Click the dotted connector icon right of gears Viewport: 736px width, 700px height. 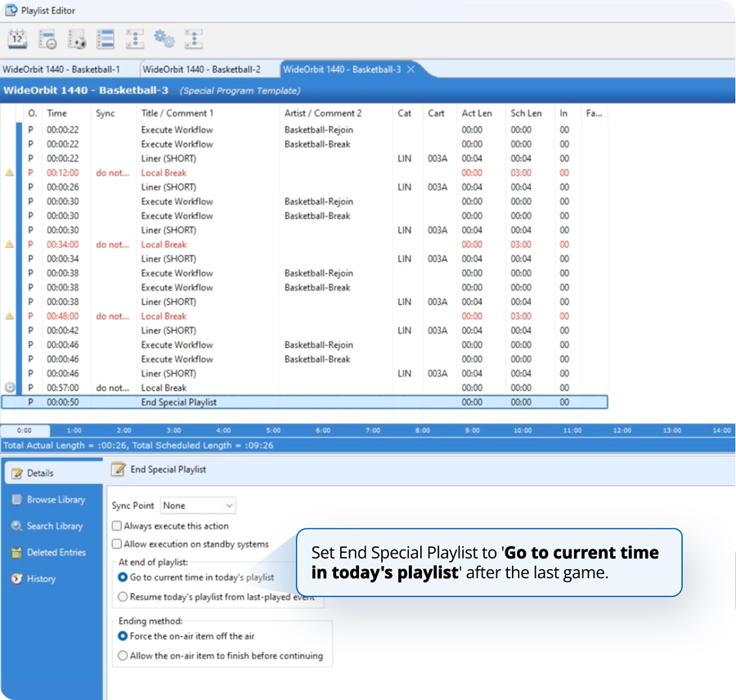tap(193, 39)
